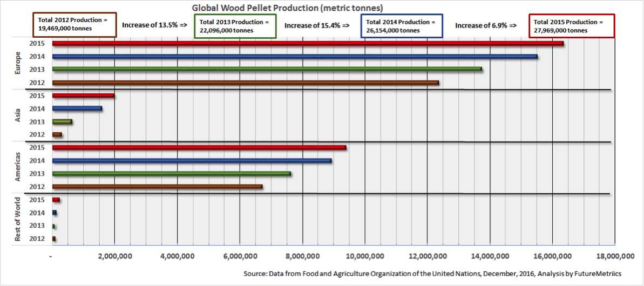Select the Asia 2014 blue bar

[77, 108]
